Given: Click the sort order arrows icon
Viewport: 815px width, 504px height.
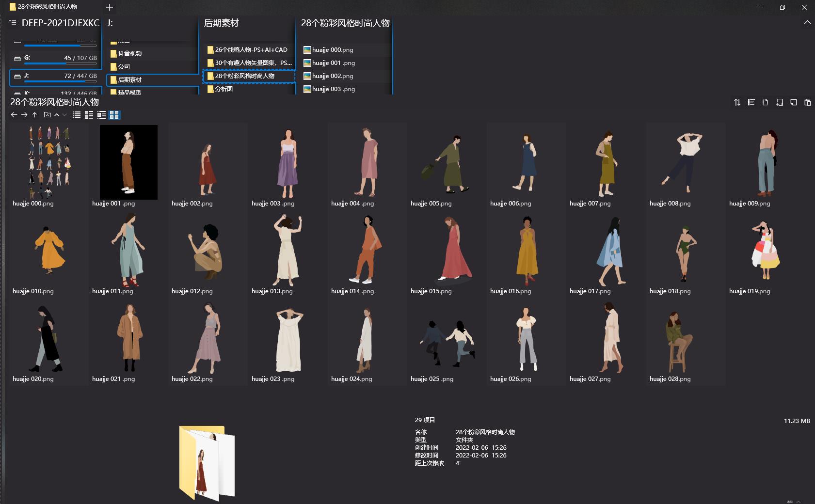Looking at the screenshot, I should point(737,102).
